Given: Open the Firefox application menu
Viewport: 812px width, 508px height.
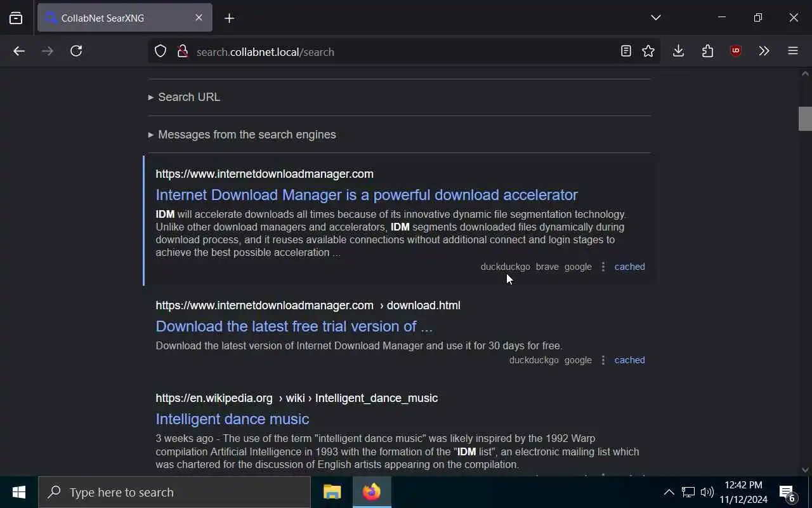Looking at the screenshot, I should (793, 51).
